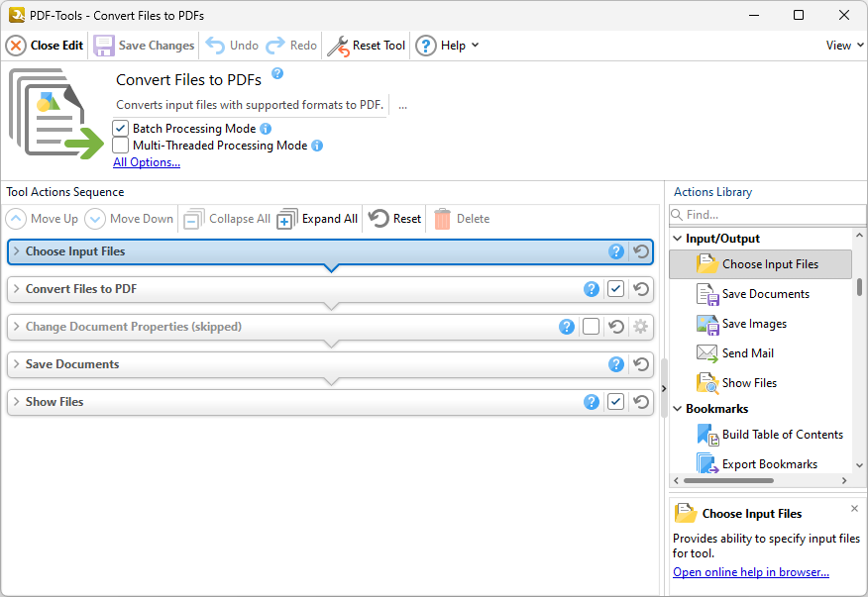Screen dimensions: 868x597
Task: Move the selected action down
Action: pyautogui.click(x=129, y=219)
